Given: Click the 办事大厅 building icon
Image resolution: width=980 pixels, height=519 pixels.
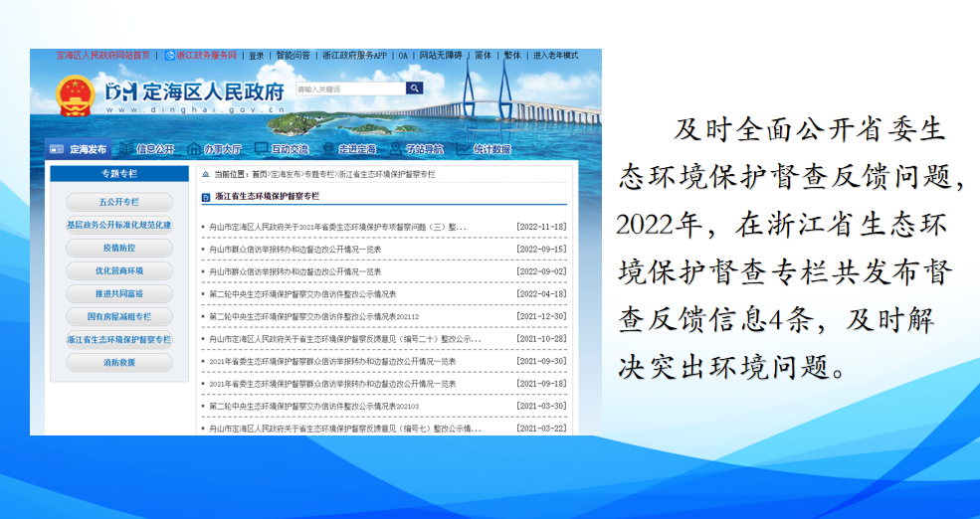Looking at the screenshot, I should tap(192, 149).
